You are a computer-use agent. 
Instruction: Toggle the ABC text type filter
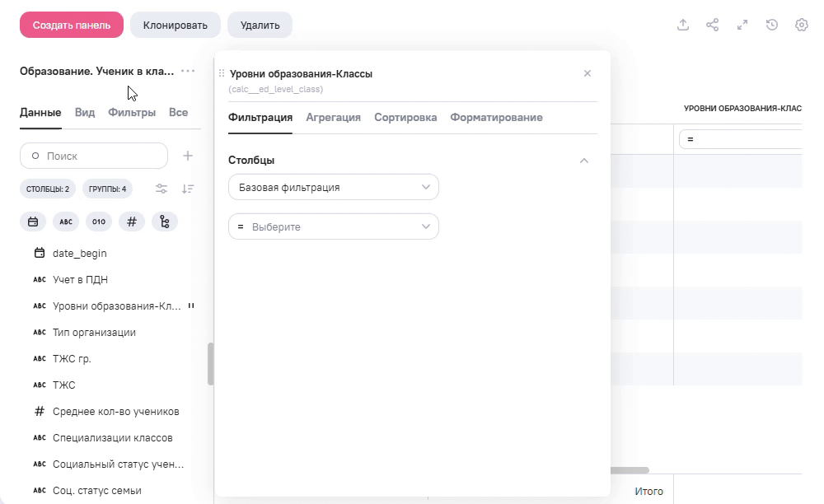66,222
